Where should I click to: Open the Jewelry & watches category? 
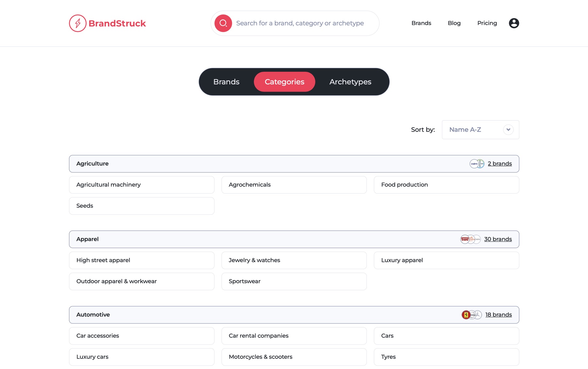point(294,260)
